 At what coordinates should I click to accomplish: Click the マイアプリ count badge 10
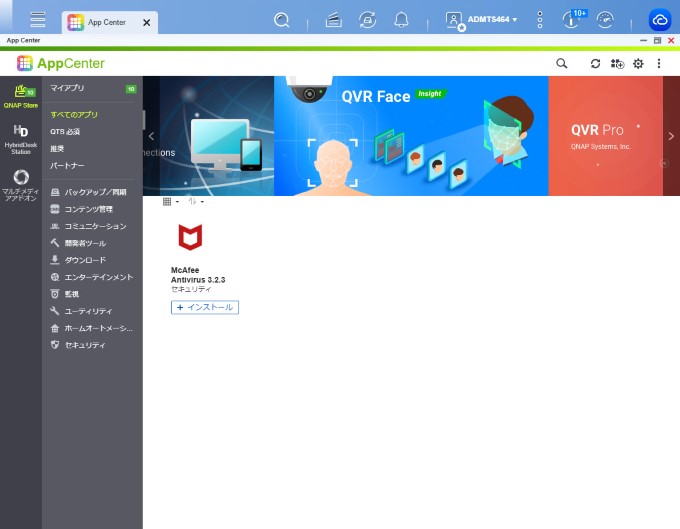pyautogui.click(x=131, y=89)
